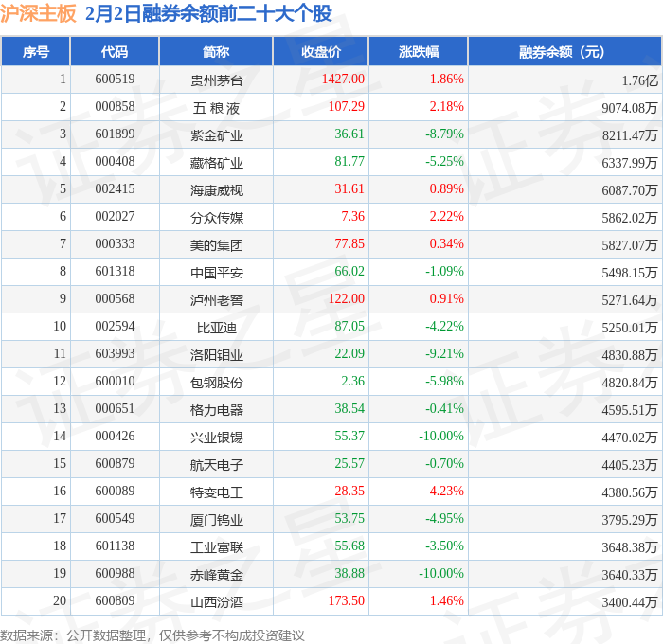Select the 涨跌幅 column header
This screenshot has width=663, height=644.
419,51
